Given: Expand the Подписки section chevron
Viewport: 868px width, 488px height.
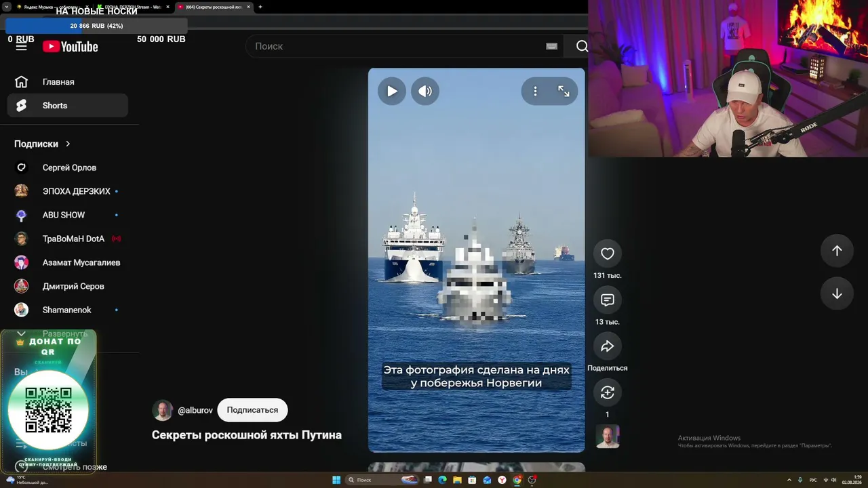Looking at the screenshot, I should click(68, 144).
